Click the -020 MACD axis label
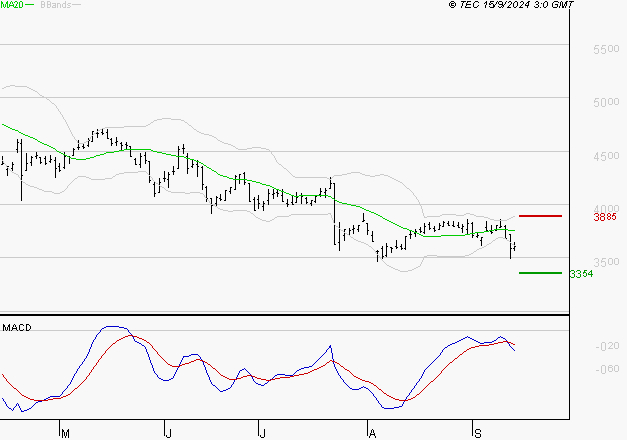This screenshot has height=440, width=627. coord(607,346)
